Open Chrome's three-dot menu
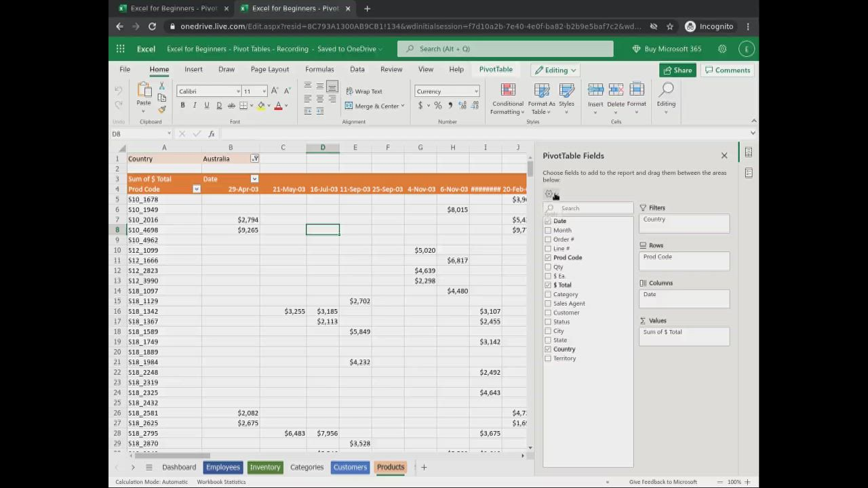The width and height of the screenshot is (868, 488). [748, 26]
